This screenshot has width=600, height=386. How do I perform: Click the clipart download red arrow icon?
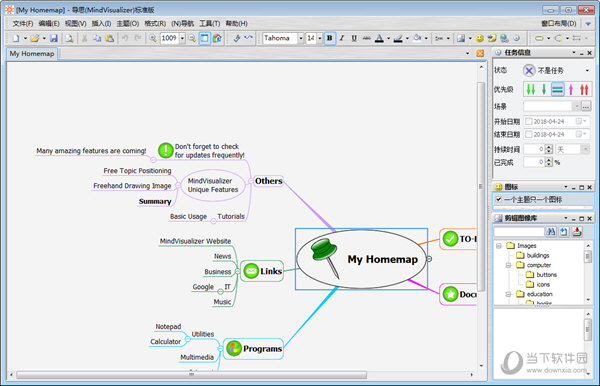tap(577, 231)
